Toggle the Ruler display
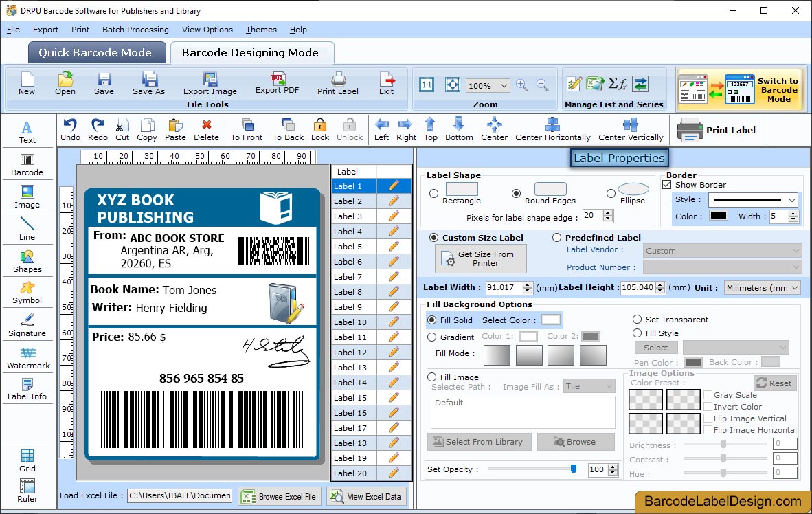812x514 pixels. coord(27,491)
